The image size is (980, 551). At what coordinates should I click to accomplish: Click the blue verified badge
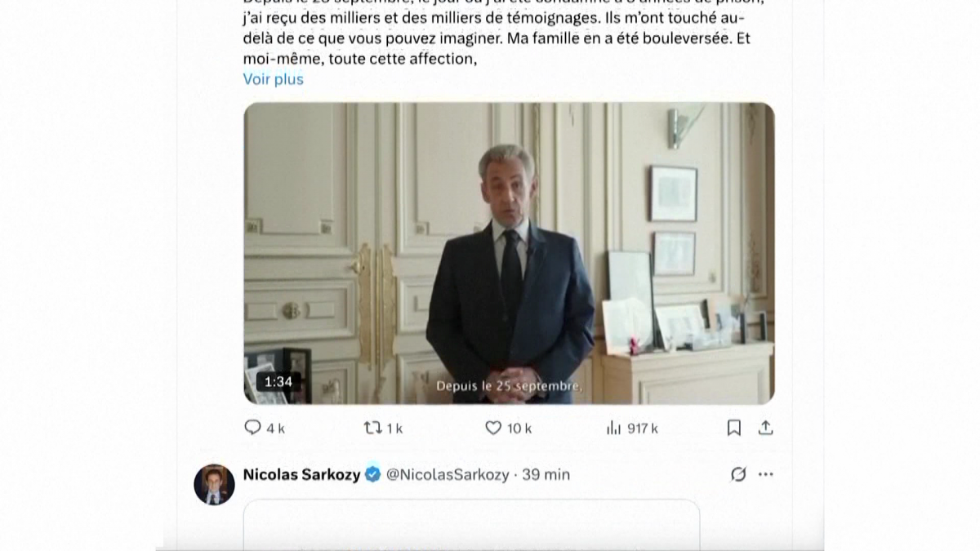coord(372,474)
